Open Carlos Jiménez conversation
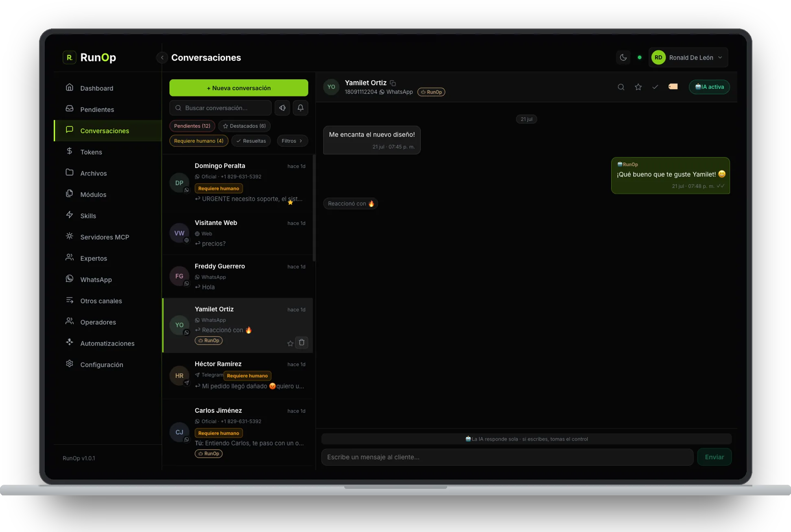This screenshot has height=532, width=791. 238,432
